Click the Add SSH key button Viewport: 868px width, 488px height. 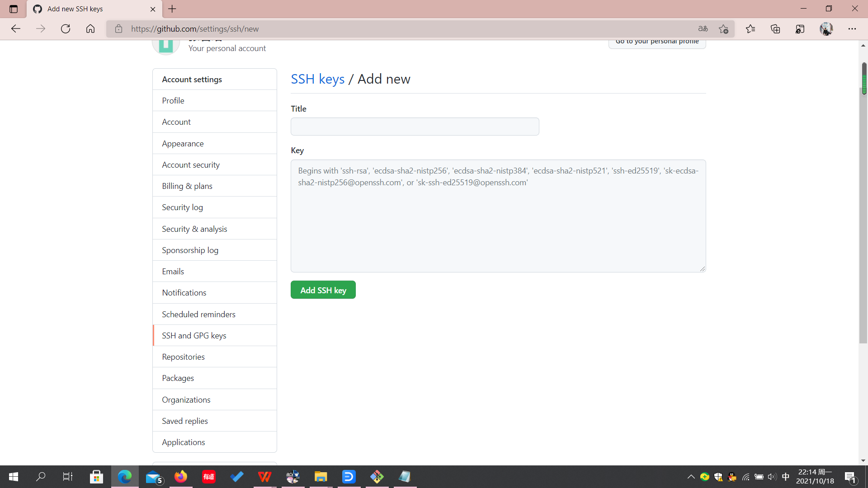pyautogui.click(x=323, y=290)
